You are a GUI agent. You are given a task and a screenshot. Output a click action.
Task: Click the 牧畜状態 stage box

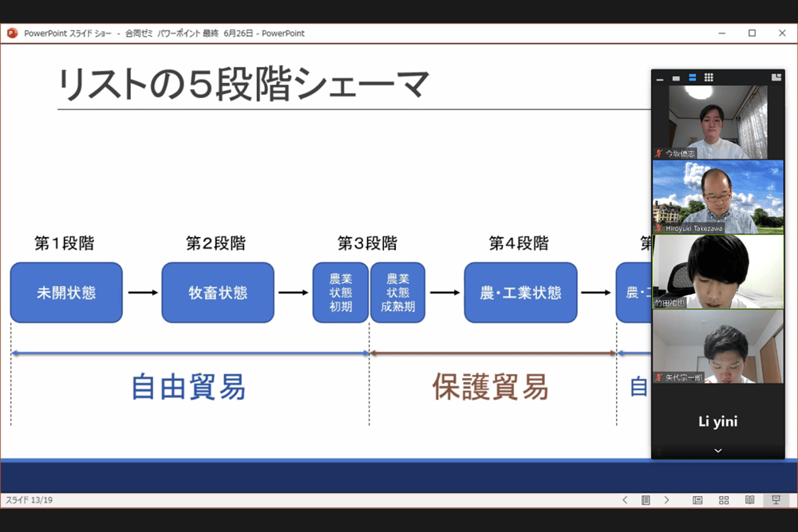(218, 293)
